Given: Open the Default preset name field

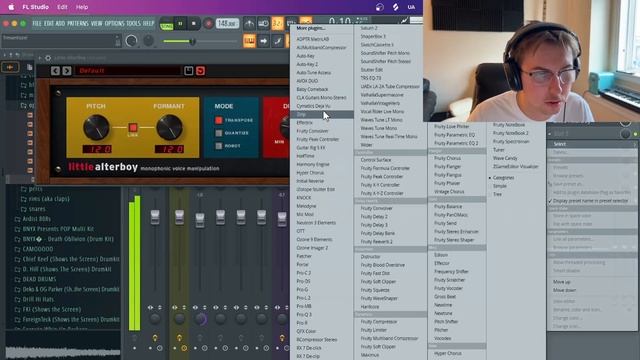Looking at the screenshot, I should tap(127, 71).
